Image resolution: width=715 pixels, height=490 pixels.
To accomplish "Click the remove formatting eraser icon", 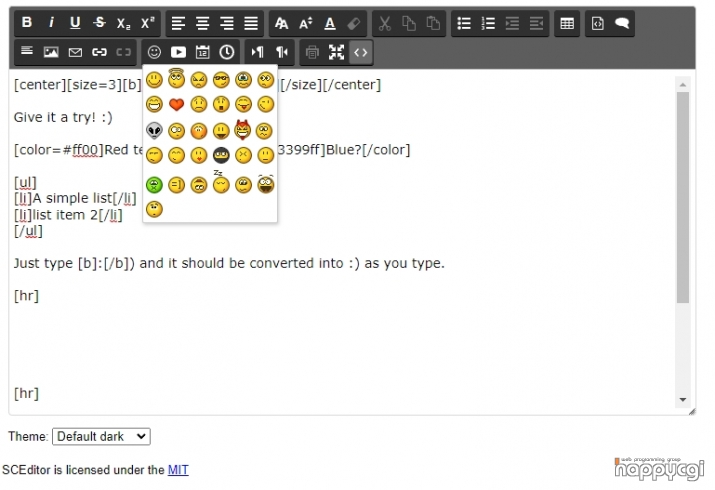I will click(354, 23).
